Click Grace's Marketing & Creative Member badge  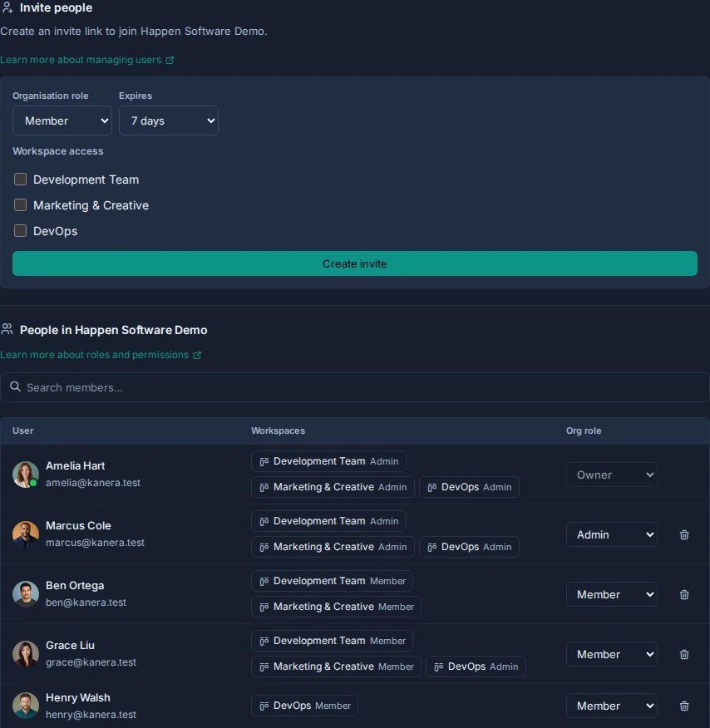336,667
